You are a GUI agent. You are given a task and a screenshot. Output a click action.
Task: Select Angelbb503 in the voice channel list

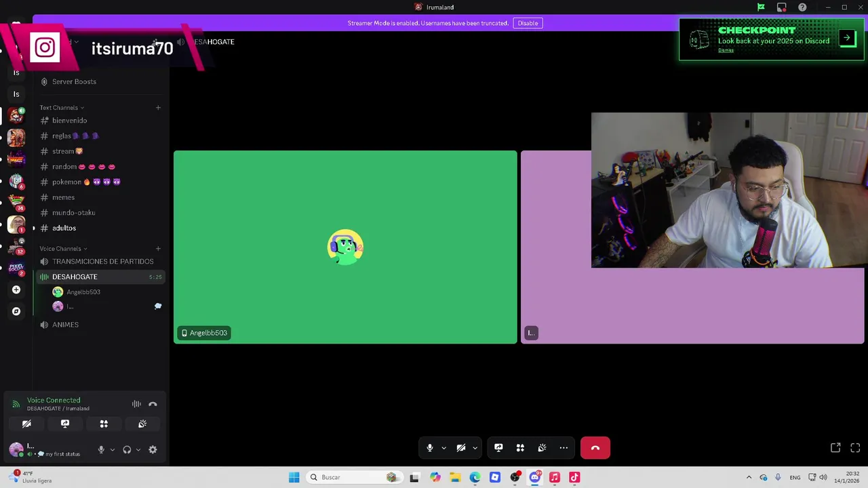coord(83,292)
